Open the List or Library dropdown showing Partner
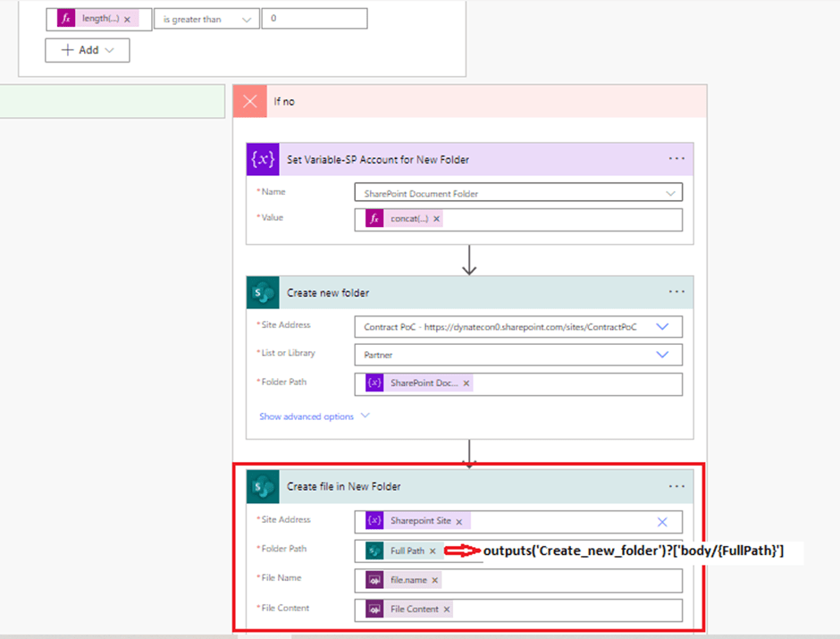The height and width of the screenshot is (639, 840). click(662, 355)
